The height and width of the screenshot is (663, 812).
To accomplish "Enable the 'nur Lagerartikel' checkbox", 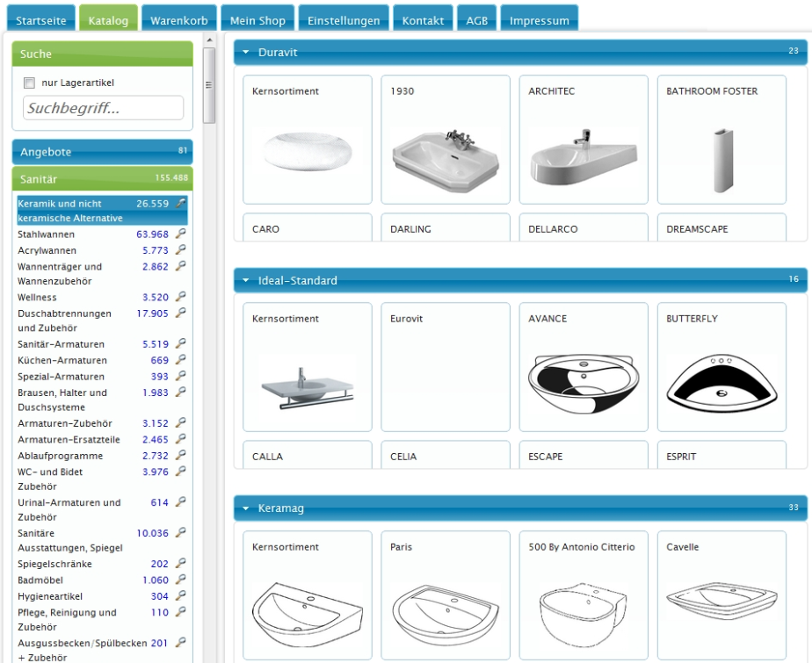I will point(30,83).
